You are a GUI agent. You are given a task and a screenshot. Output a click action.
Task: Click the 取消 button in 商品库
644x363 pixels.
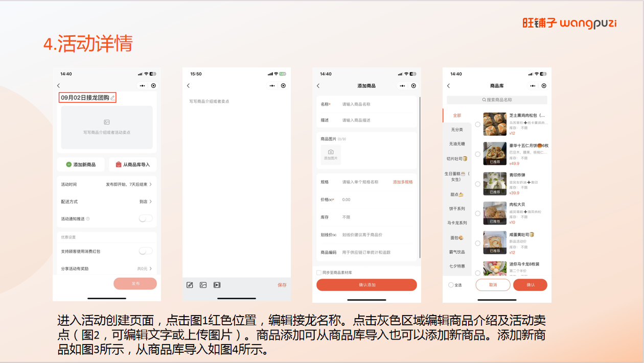click(x=493, y=285)
